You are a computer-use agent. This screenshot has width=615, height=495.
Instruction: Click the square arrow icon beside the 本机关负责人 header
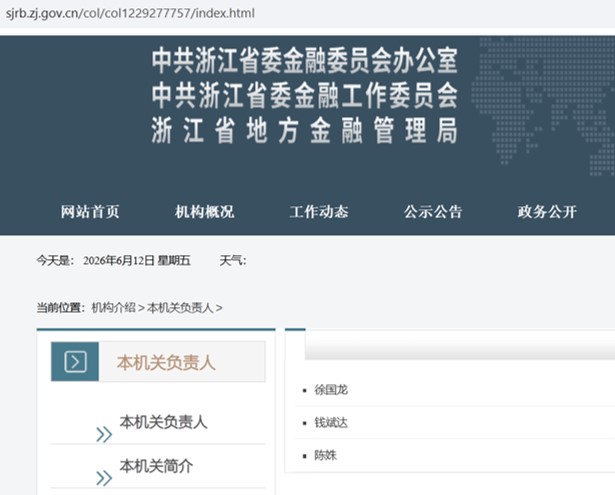(75, 362)
